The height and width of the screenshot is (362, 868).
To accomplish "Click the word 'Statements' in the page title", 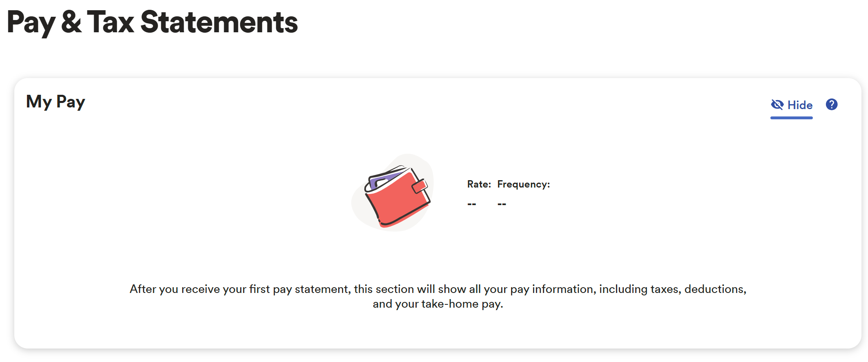I will click(219, 22).
